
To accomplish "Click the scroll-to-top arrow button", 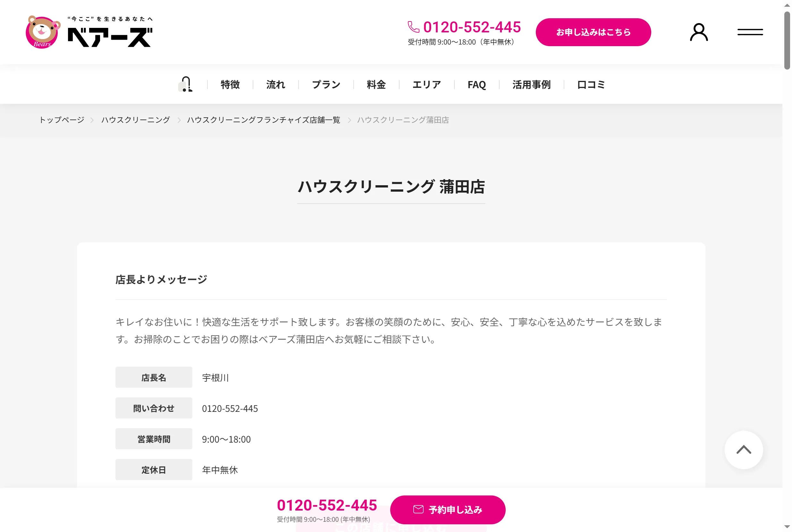I will [x=744, y=450].
